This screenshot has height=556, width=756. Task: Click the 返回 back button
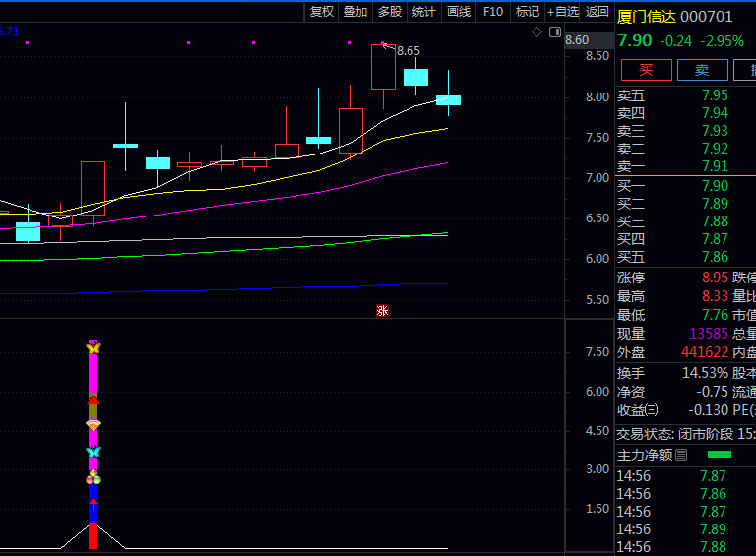click(x=598, y=12)
